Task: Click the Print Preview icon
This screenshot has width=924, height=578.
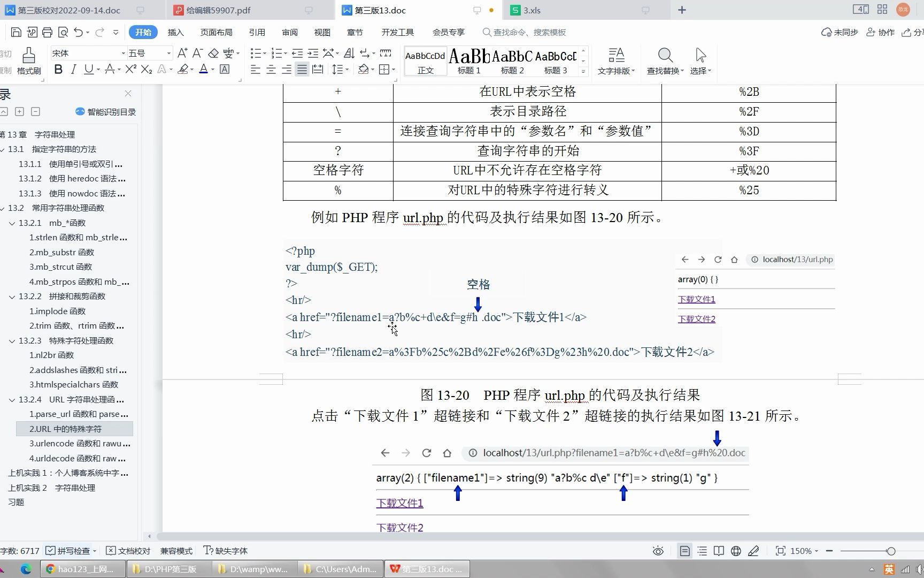Action: point(63,33)
